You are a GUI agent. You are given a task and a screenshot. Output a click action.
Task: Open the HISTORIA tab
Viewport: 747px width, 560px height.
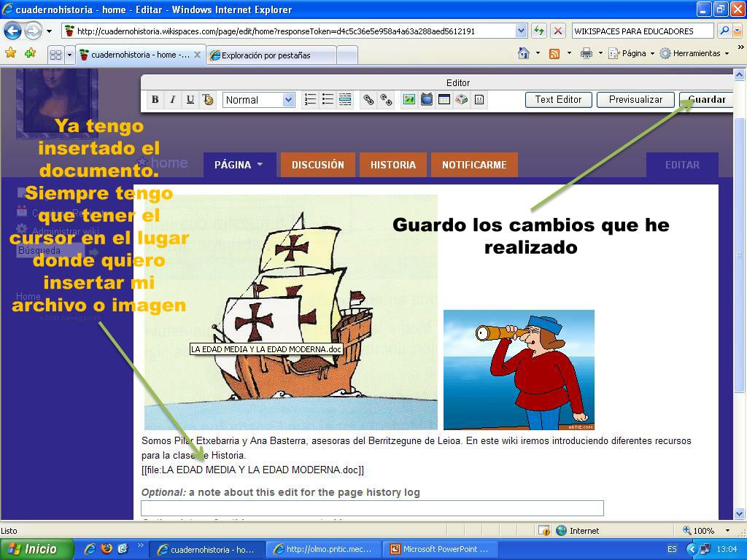coord(393,165)
